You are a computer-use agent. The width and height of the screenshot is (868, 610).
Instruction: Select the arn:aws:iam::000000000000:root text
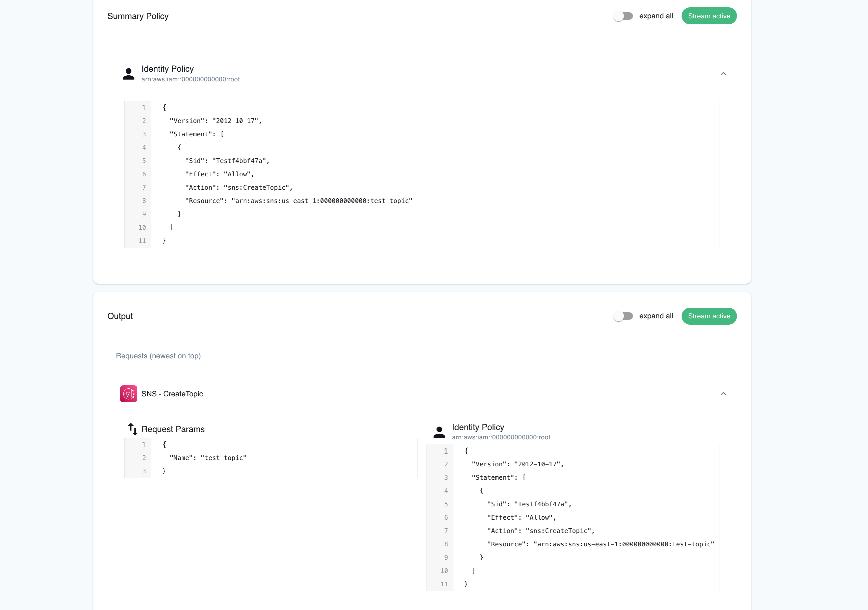point(191,79)
